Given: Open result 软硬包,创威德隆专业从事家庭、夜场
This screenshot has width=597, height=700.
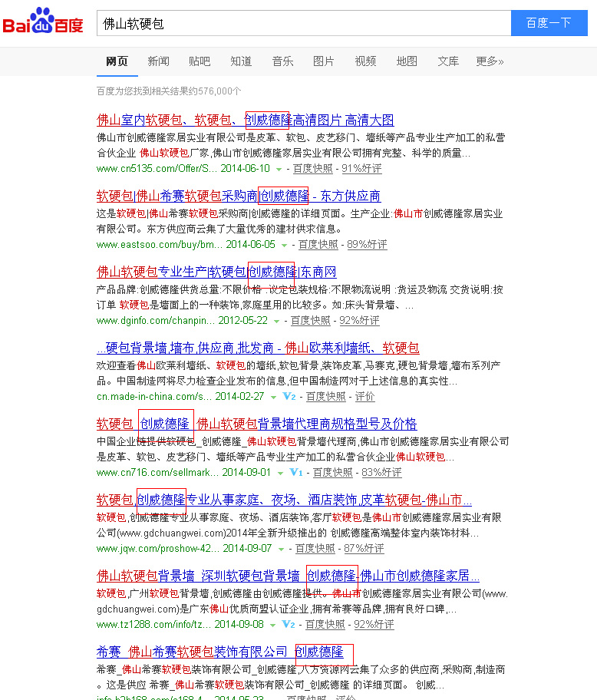Looking at the screenshot, I should [284, 499].
